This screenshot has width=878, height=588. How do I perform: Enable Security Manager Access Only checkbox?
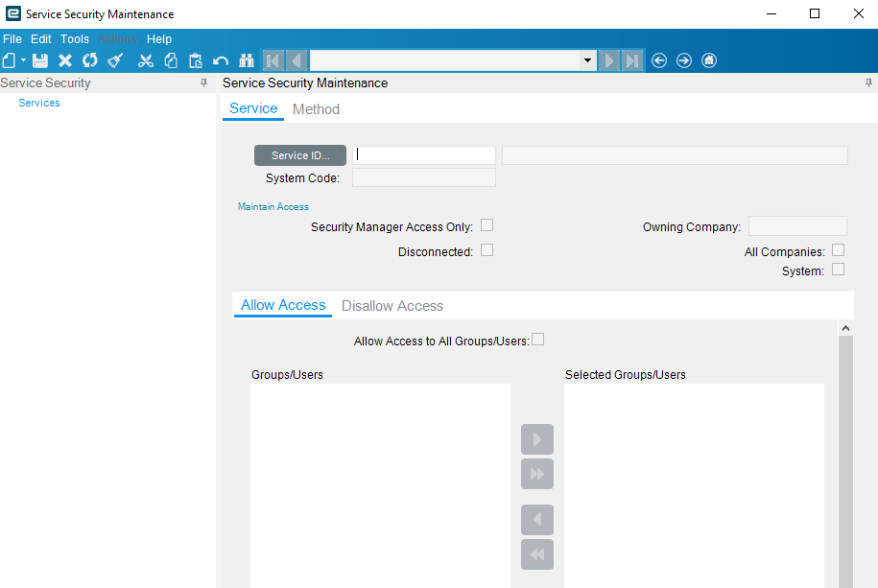[x=487, y=225]
